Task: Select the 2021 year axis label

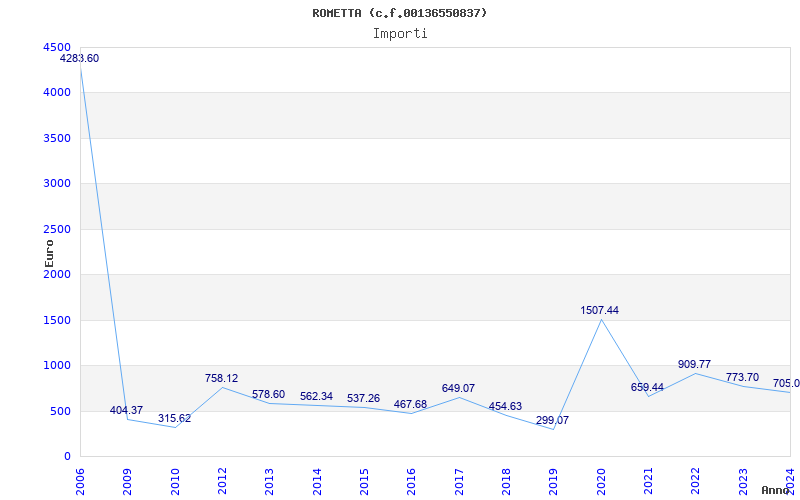Action: click(x=648, y=482)
